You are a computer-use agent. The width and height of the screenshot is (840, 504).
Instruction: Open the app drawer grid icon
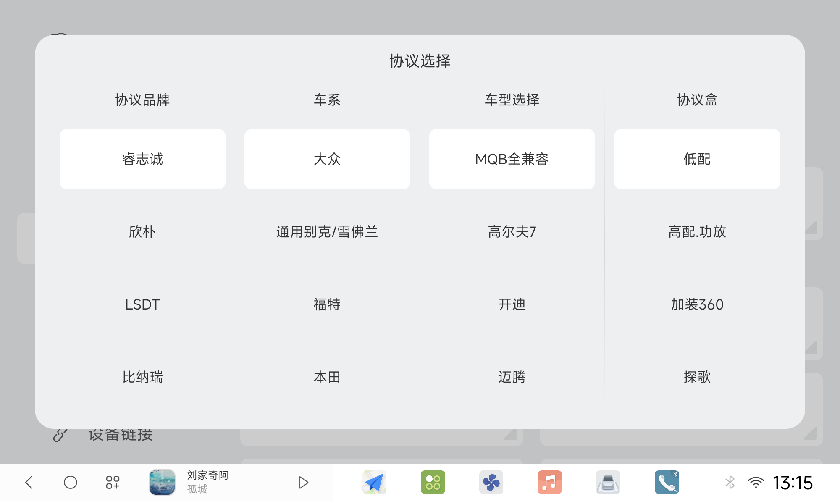pyautogui.click(x=112, y=482)
